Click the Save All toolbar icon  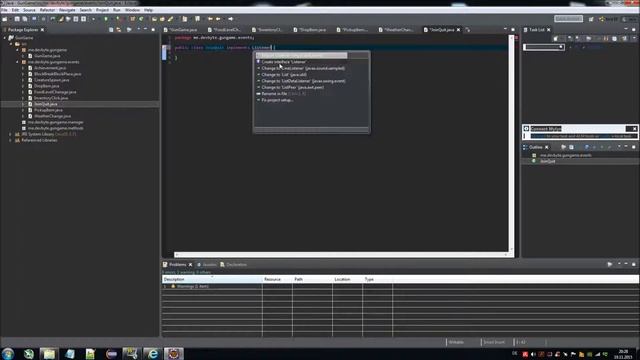[x=24, y=19]
